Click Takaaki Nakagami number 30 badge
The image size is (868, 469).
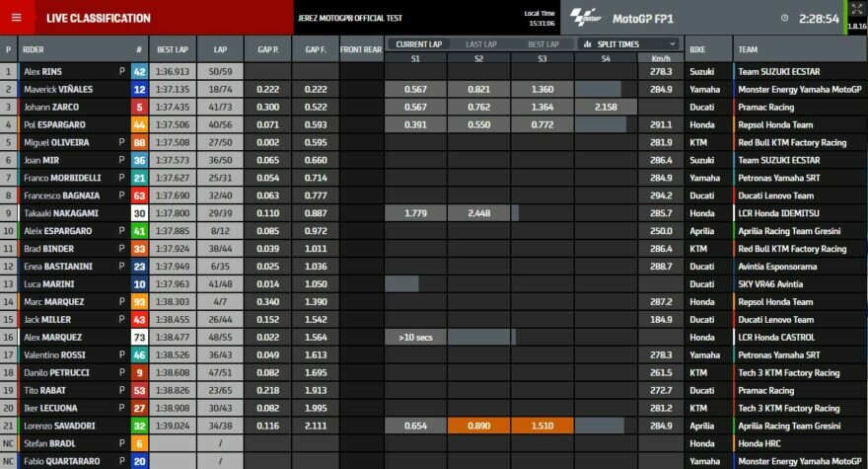[x=139, y=213]
